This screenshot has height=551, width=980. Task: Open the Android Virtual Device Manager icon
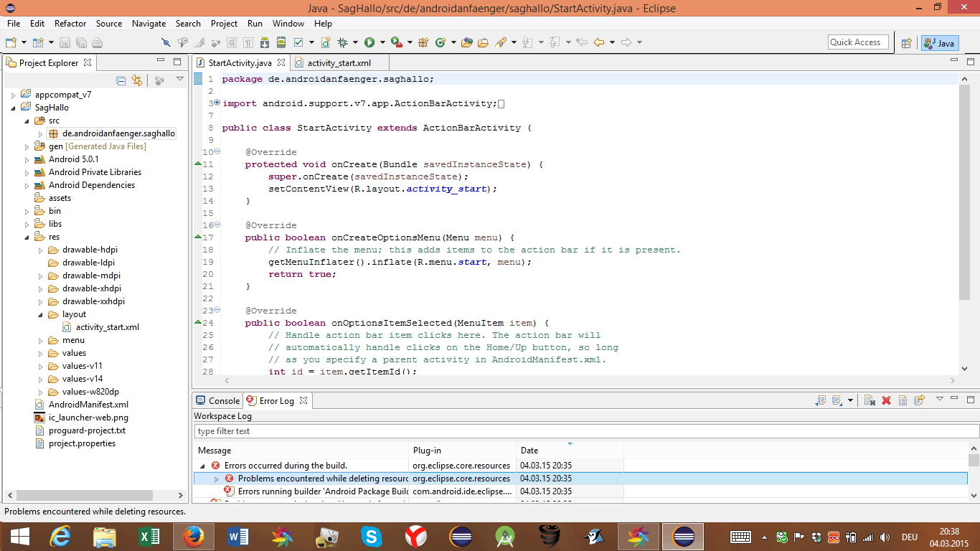tap(281, 42)
